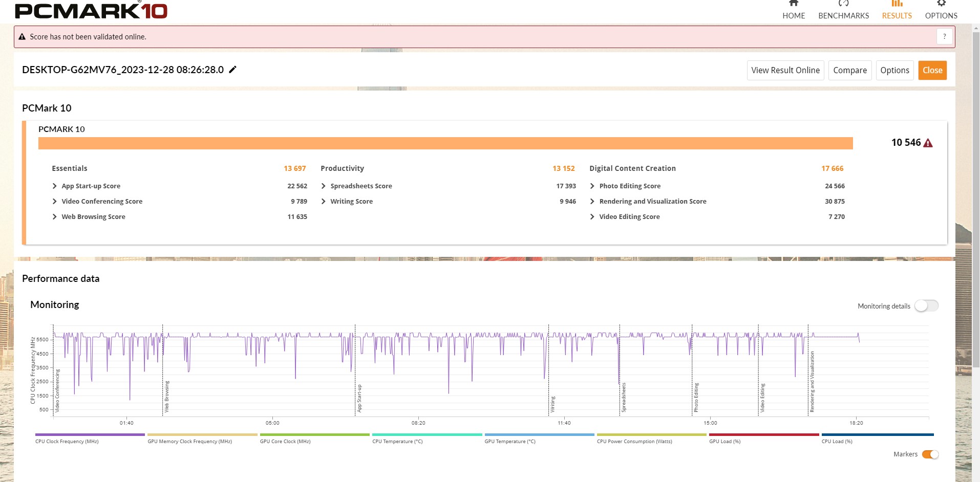Screen dimensions: 980x482
Task: Go to HOME tab
Action: click(x=794, y=10)
